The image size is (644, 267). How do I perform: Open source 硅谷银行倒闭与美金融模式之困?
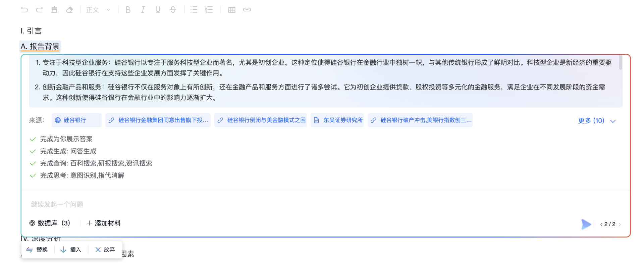tap(261, 120)
